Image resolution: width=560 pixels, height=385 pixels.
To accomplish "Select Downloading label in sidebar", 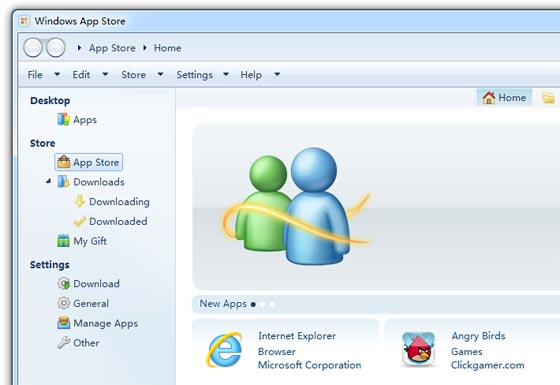I will 119,202.
